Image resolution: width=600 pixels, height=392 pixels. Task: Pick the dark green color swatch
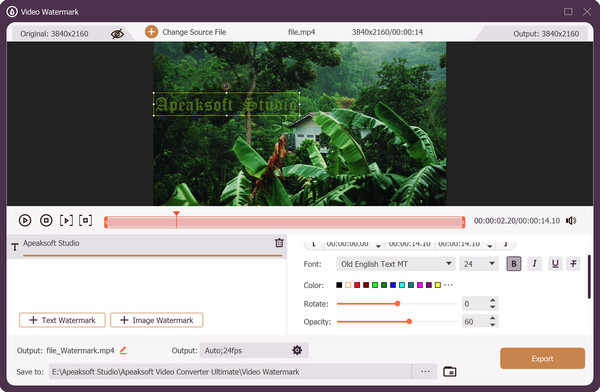384,285
